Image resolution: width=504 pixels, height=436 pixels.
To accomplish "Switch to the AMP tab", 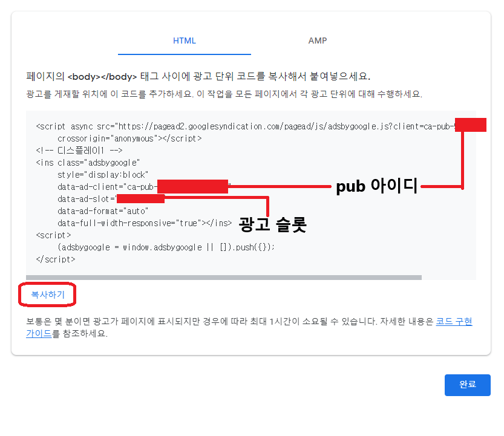I will pyautogui.click(x=317, y=41).
